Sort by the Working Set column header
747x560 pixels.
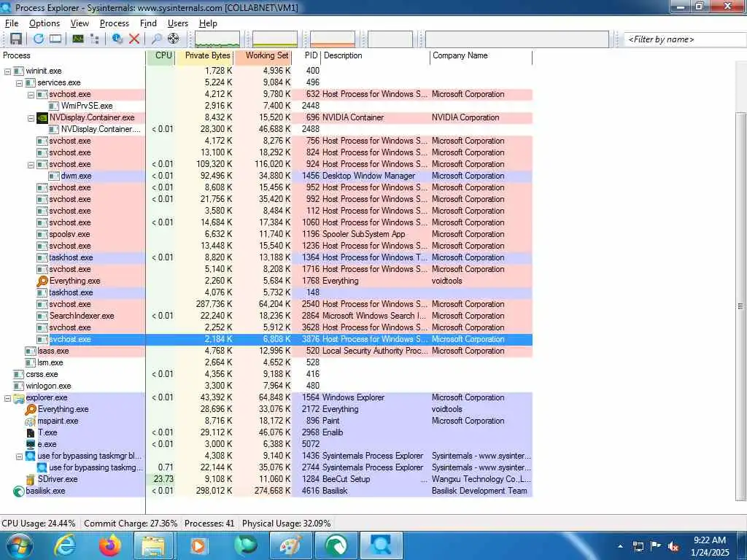tap(263, 55)
